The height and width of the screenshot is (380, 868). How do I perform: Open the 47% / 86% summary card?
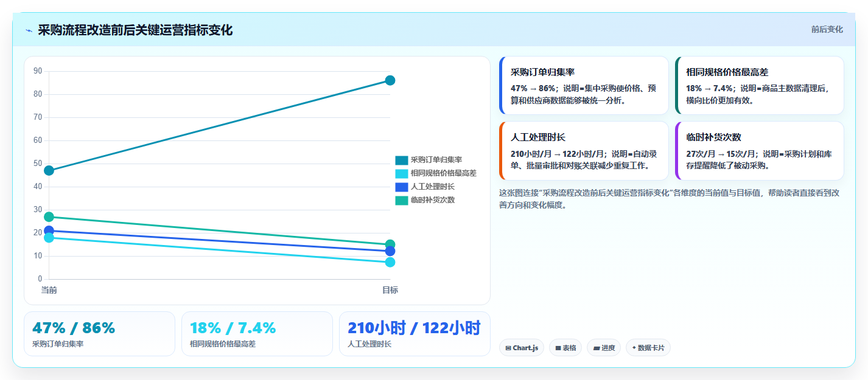[x=99, y=334]
